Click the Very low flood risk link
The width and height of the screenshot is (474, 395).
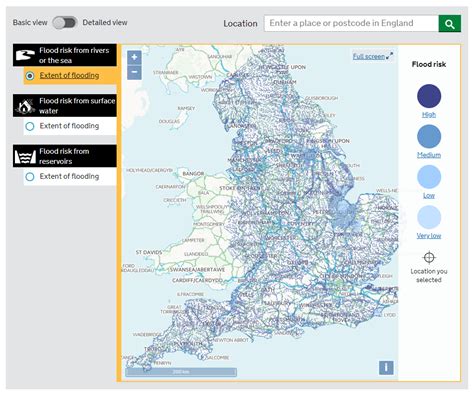click(429, 236)
